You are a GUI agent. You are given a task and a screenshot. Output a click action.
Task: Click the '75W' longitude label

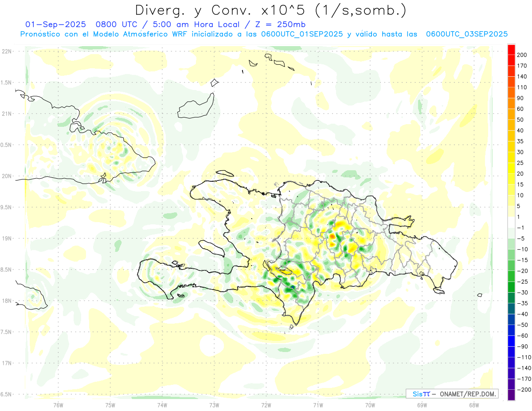[x=110, y=405]
